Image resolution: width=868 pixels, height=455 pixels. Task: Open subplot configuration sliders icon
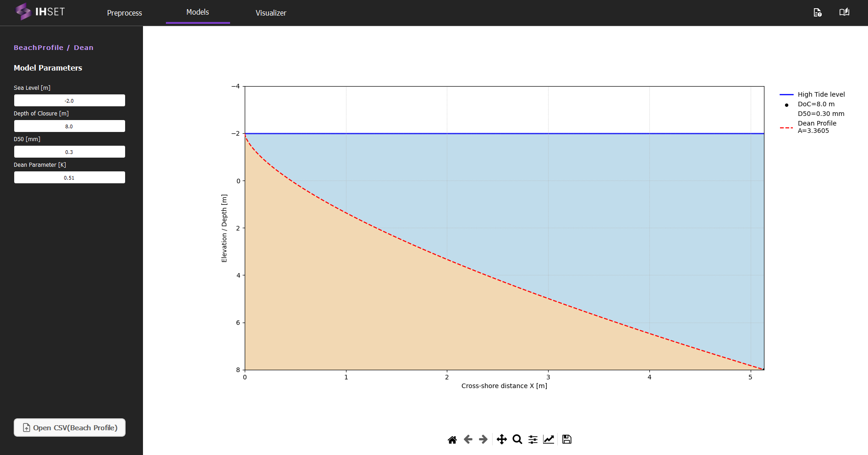pyautogui.click(x=533, y=439)
